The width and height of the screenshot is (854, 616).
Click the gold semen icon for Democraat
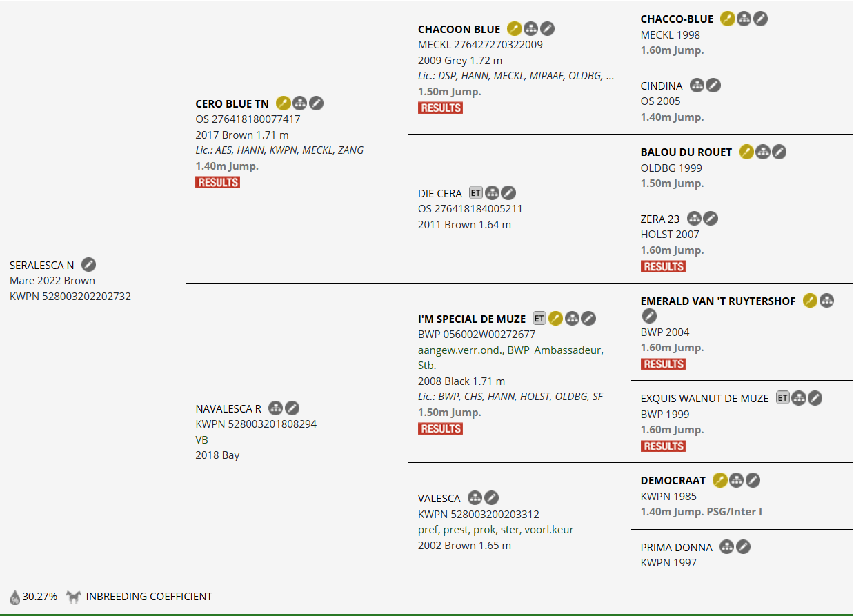[x=719, y=480]
